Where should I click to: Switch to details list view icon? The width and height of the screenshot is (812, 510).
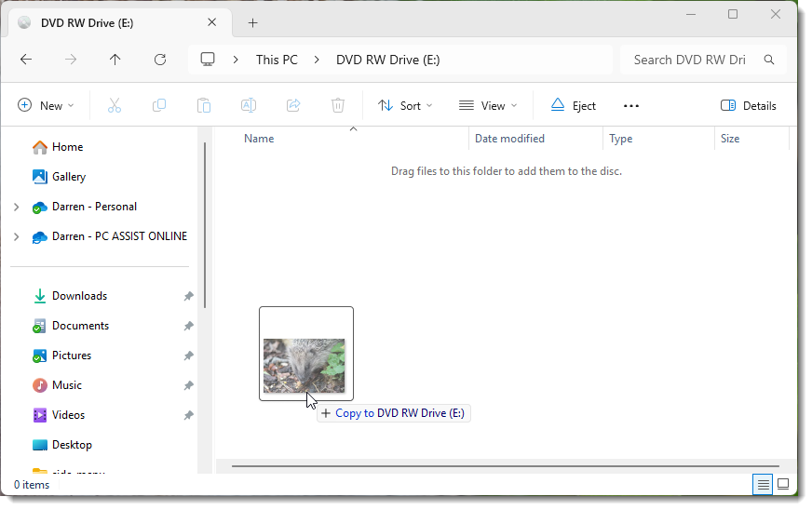(x=763, y=485)
